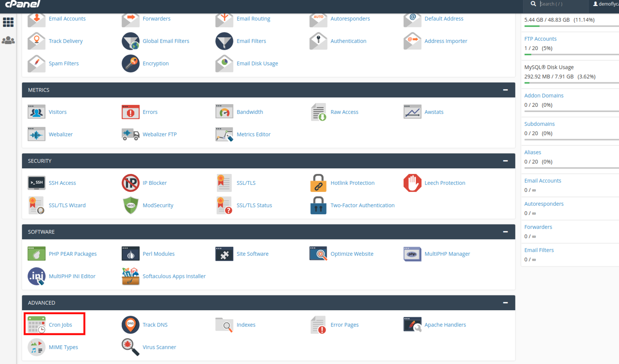Click the Optimize Website icon
Image resolution: width=619 pixels, height=364 pixels.
[318, 254]
